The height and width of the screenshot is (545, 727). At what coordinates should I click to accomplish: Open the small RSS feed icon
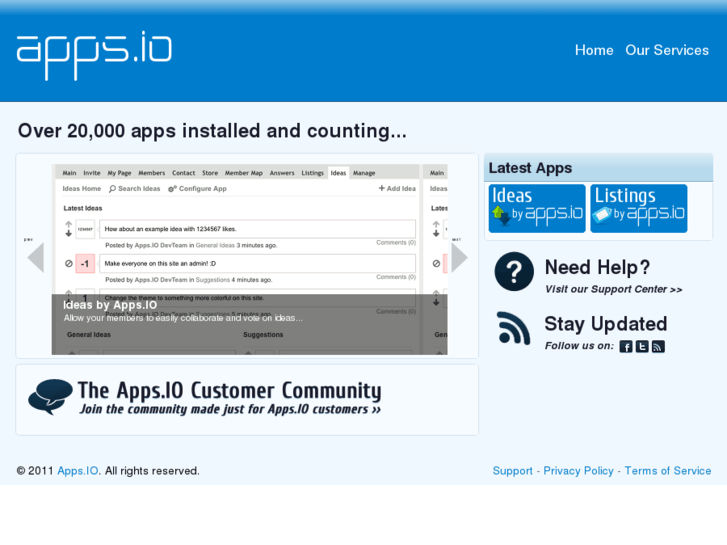coord(658,346)
